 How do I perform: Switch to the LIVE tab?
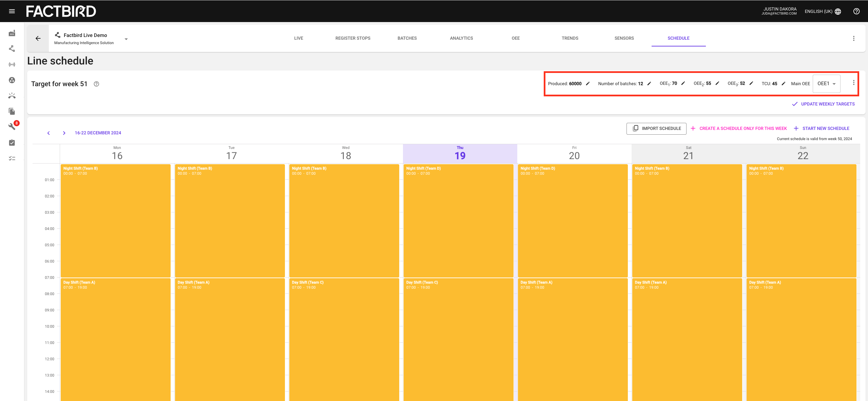(x=299, y=38)
